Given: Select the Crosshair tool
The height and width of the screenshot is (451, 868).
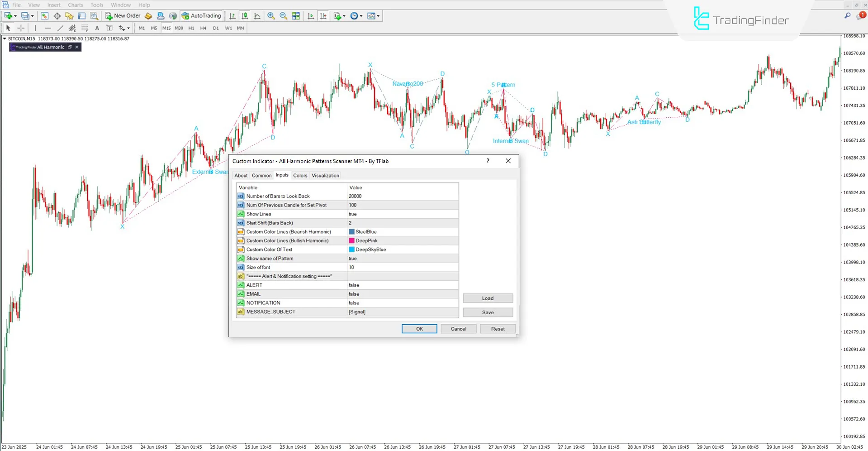Looking at the screenshot, I should pyautogui.click(x=21, y=28).
